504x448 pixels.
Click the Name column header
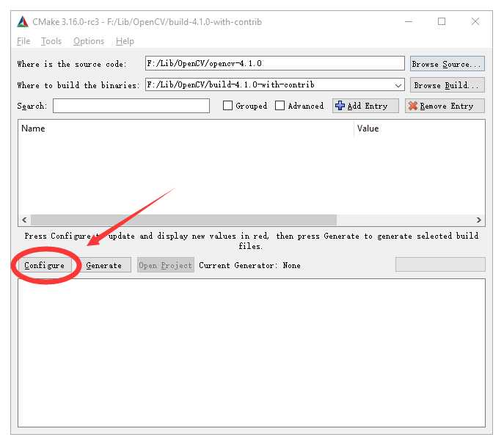186,129
